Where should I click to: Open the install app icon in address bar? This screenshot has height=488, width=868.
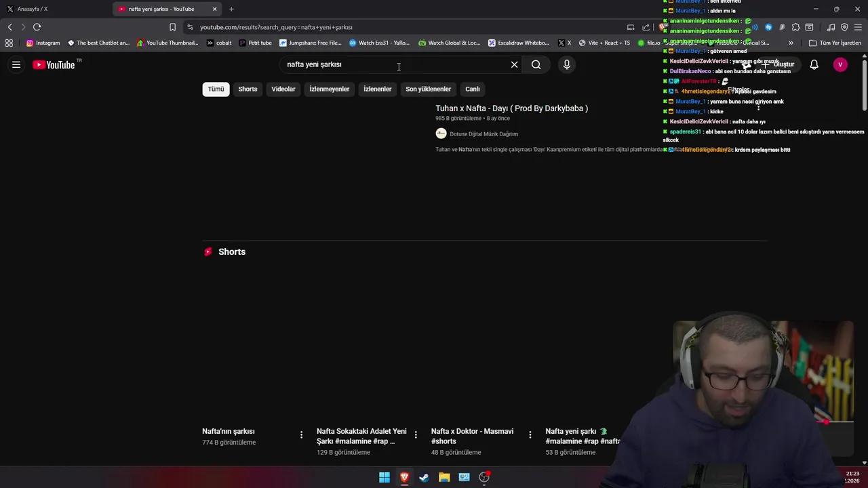[x=631, y=27]
